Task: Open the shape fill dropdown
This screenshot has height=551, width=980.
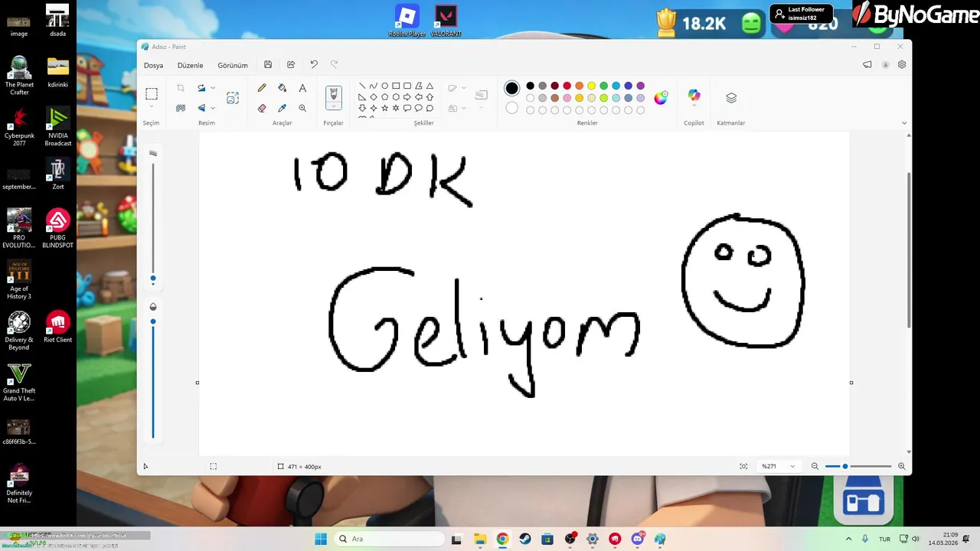Action: (464, 108)
